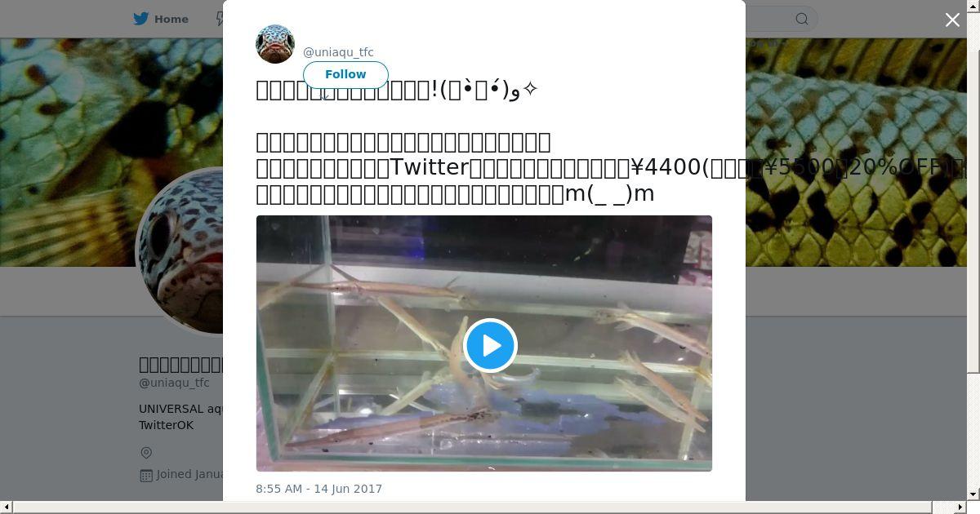Open the 8:55 AM - 14 Jun 2017 timestamp

pyautogui.click(x=318, y=489)
